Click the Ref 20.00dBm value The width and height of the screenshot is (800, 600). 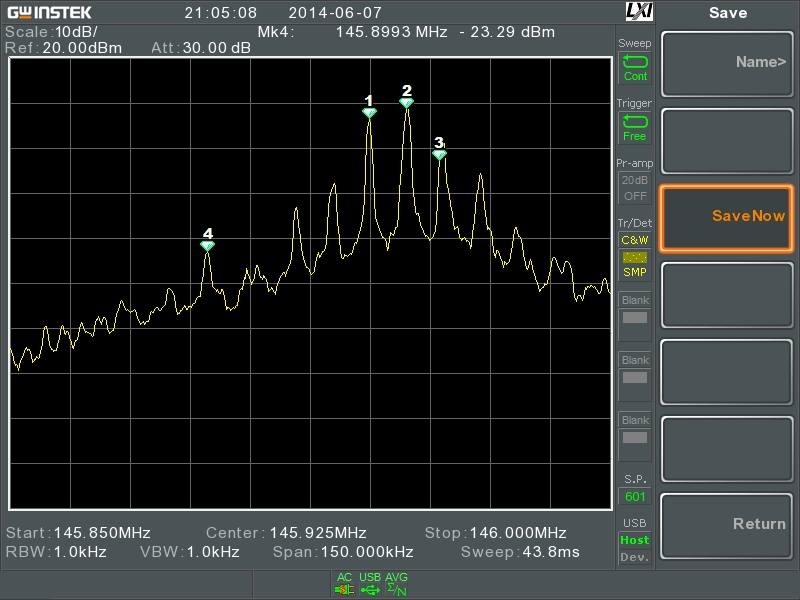tap(82, 48)
